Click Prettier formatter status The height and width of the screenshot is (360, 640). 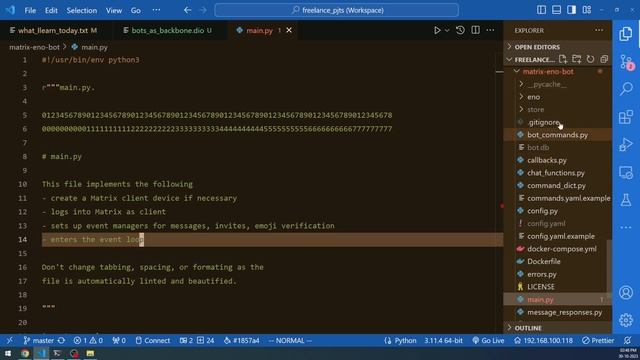[598, 340]
